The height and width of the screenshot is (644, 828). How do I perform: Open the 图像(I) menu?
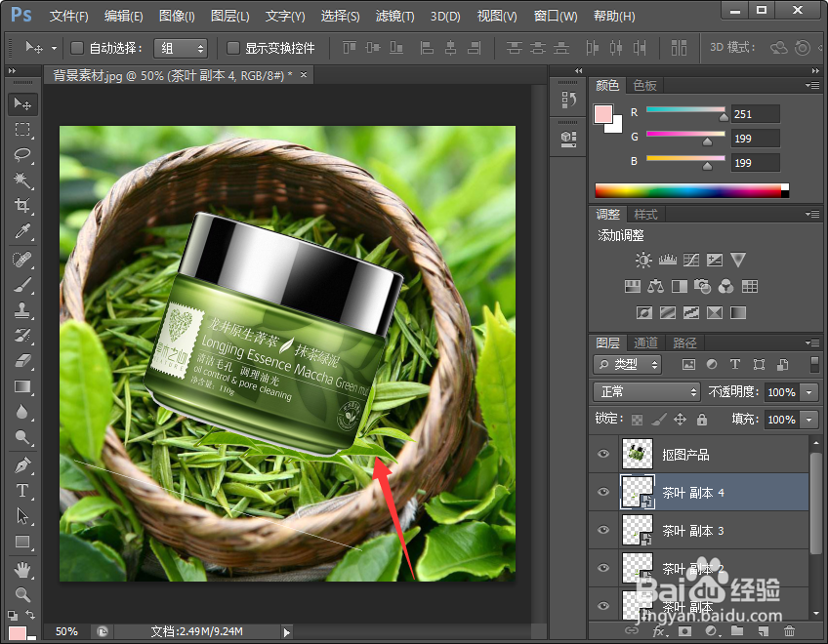pyautogui.click(x=177, y=17)
